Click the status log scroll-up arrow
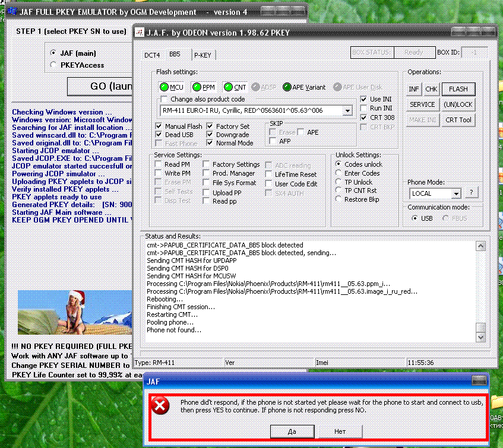The height and width of the screenshot is (448, 503). pyautogui.click(x=480, y=246)
